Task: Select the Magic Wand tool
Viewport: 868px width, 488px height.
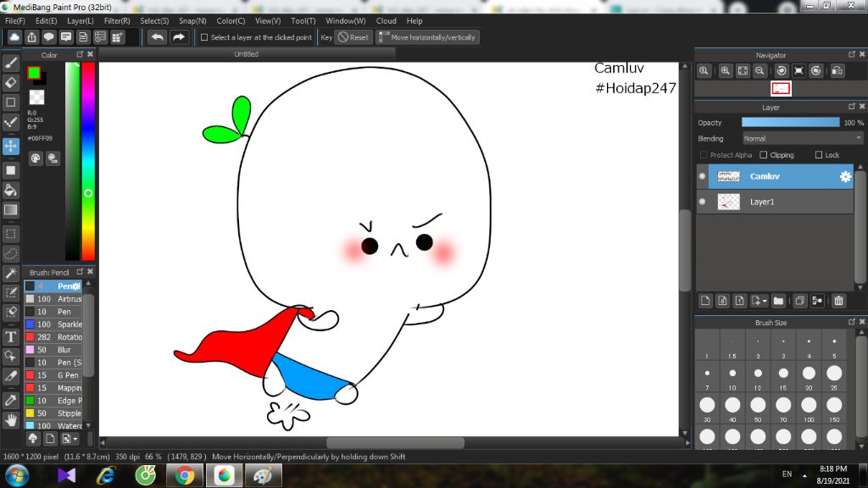Action: pyautogui.click(x=11, y=273)
